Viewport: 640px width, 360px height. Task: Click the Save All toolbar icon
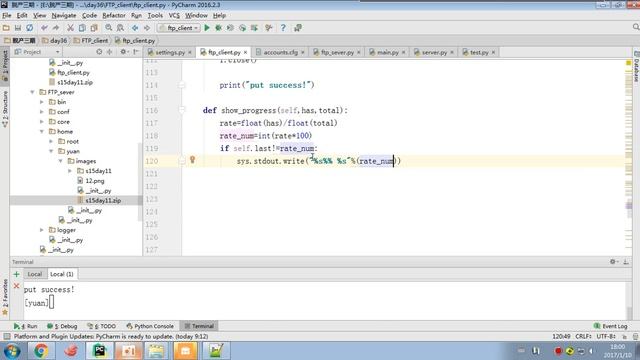tap(18, 28)
